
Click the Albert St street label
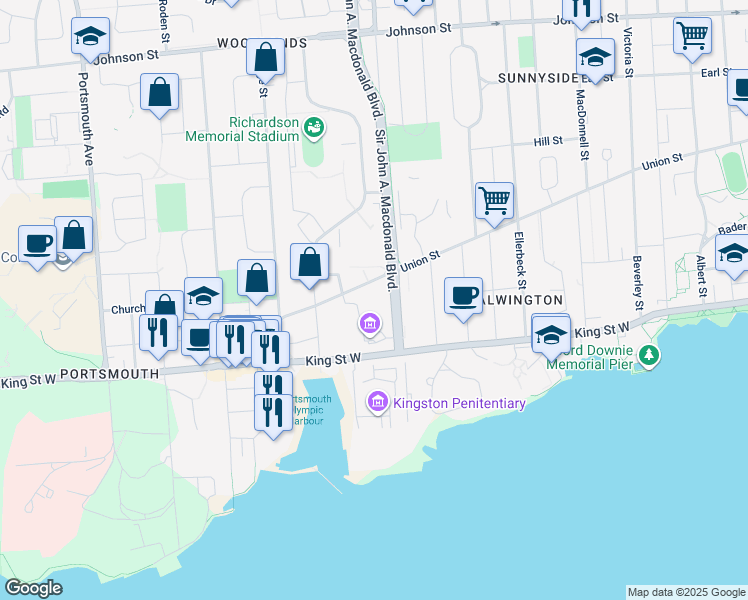(700, 276)
